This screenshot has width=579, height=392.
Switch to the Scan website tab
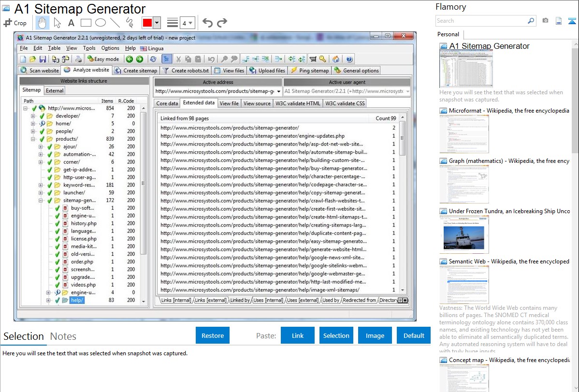(39, 71)
